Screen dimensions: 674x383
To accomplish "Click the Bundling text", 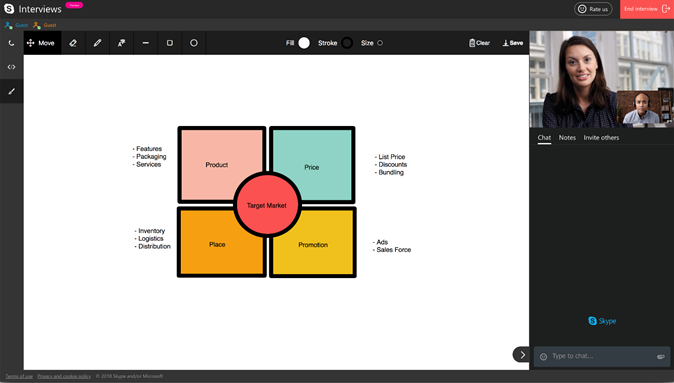I will 389,172.
